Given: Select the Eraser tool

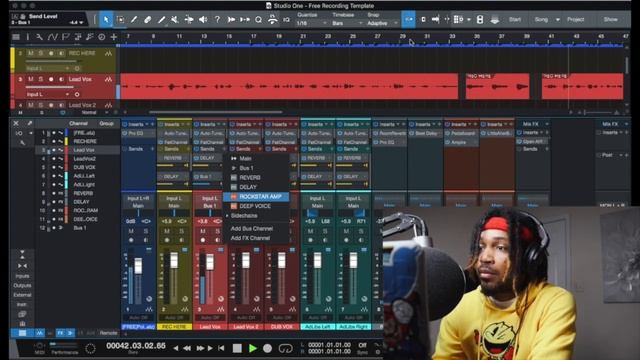Looking at the screenshot, I should 148,20.
